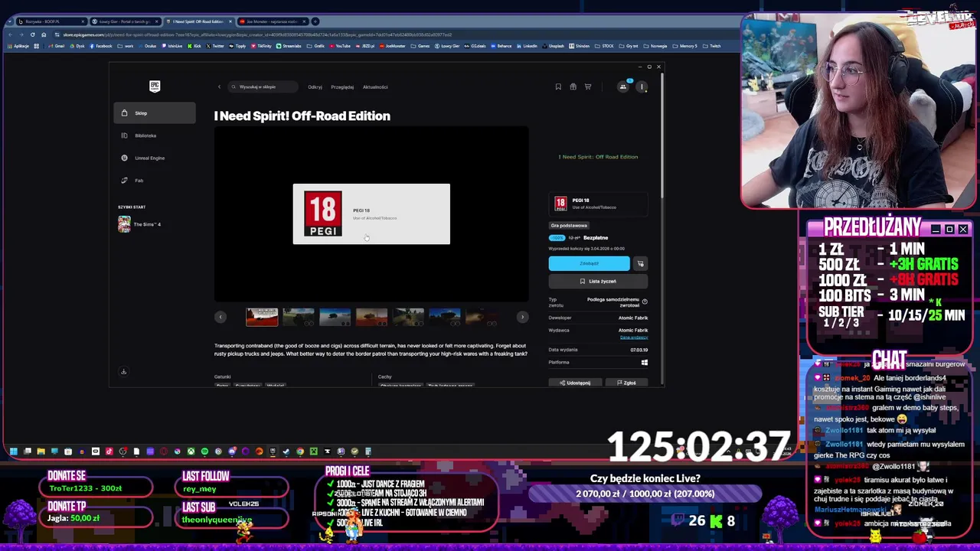
Task: Select the sixth blue-sky media thumbnail
Action: (445, 317)
